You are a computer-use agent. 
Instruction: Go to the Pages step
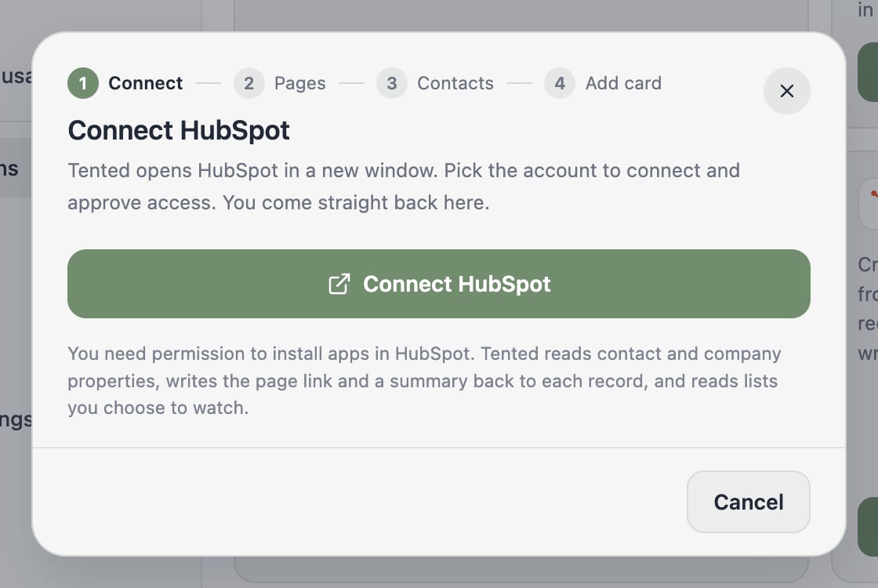299,83
